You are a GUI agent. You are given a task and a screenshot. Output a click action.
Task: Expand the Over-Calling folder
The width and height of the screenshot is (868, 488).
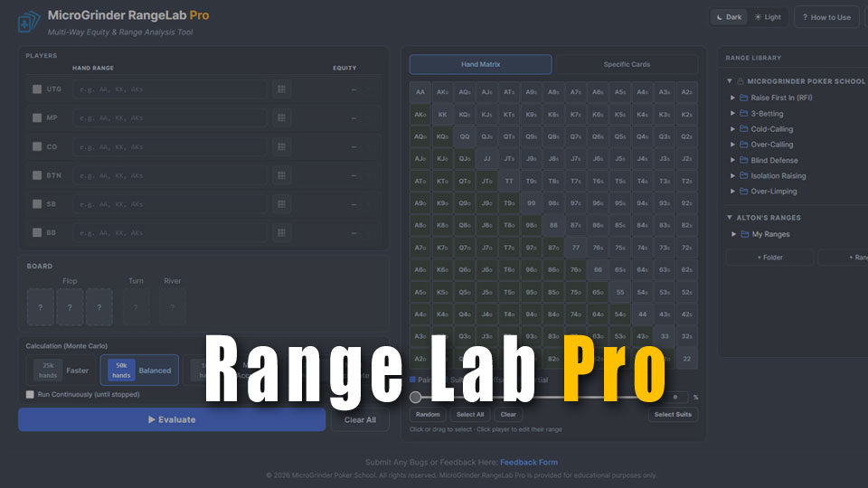[733, 145]
